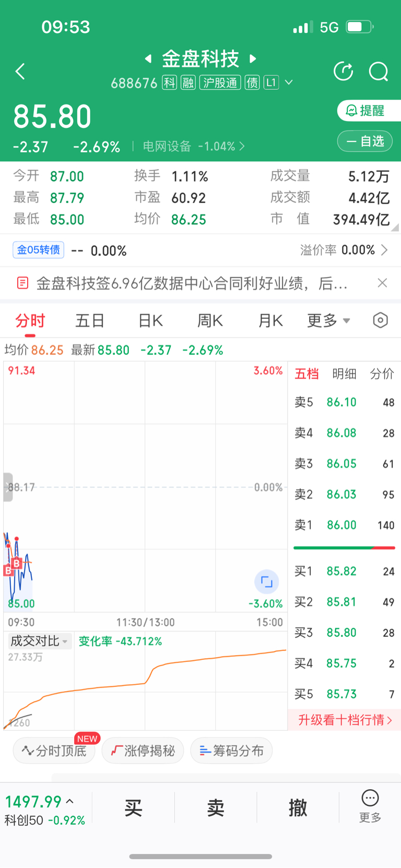401x868 pixels.
Task: Tap the 科 tag badge
Action: 169,82
